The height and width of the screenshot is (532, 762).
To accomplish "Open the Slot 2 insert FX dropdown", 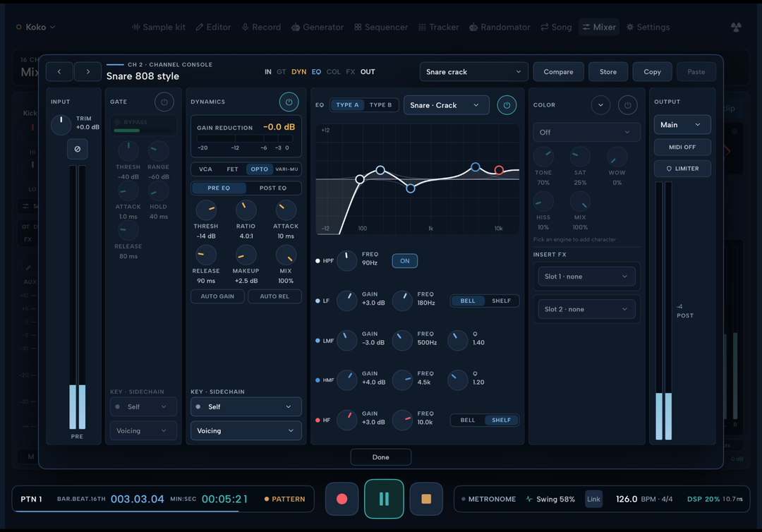I will click(586, 309).
